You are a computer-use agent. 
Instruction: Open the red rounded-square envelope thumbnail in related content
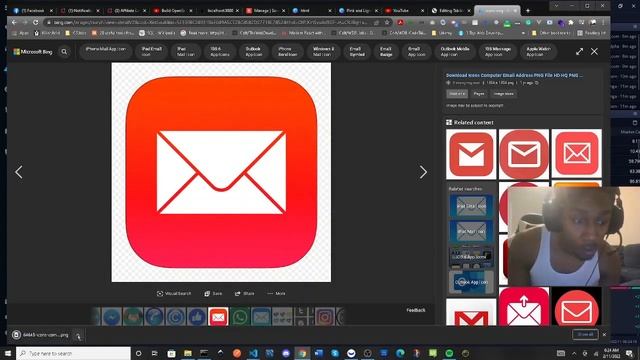click(x=576, y=154)
